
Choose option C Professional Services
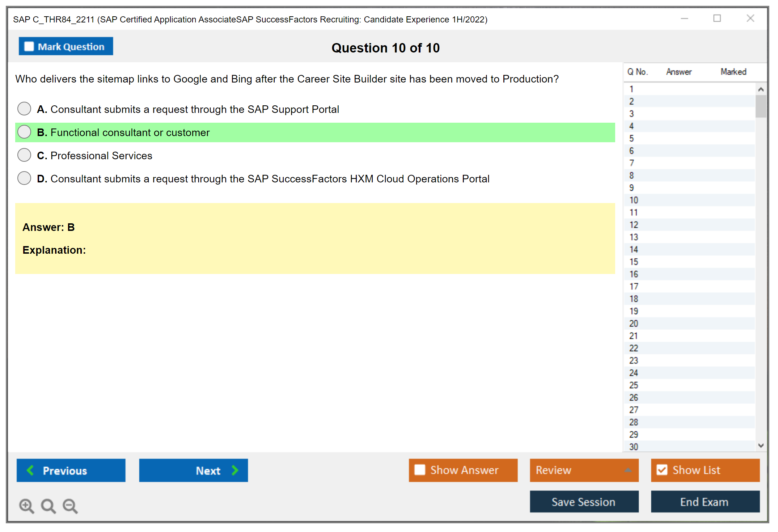(x=24, y=155)
